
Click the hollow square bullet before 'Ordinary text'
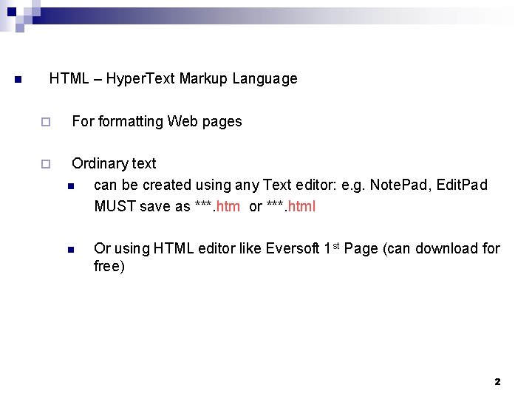(x=46, y=164)
